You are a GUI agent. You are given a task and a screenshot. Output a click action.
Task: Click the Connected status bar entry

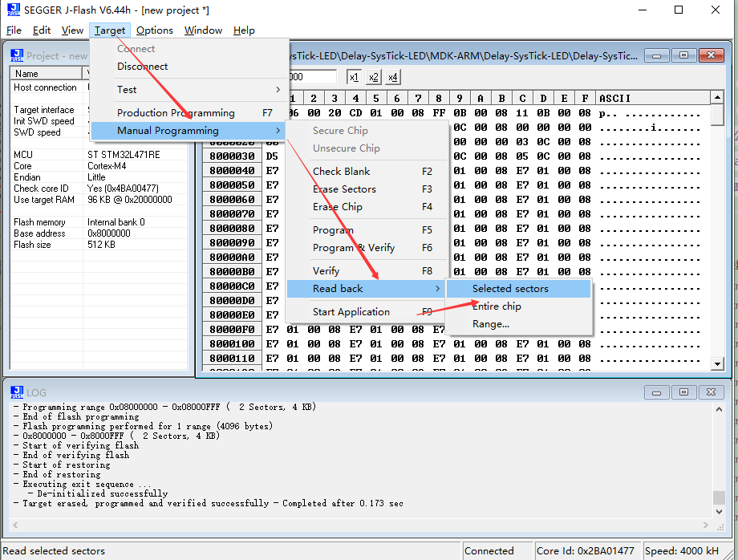point(497,550)
